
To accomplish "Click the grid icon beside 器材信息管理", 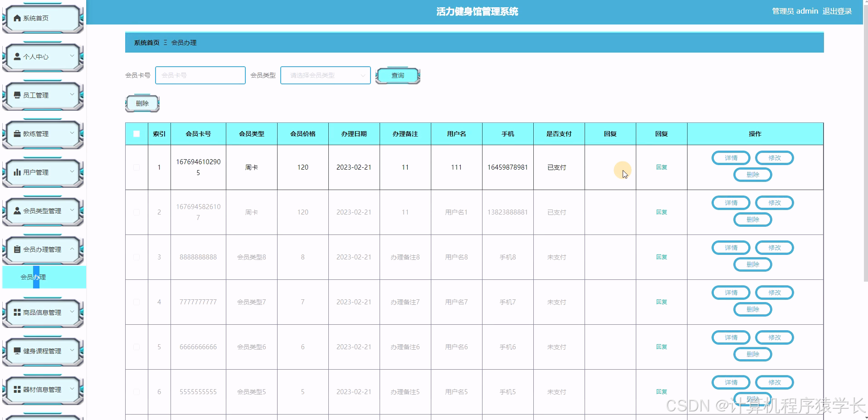I will (17, 390).
